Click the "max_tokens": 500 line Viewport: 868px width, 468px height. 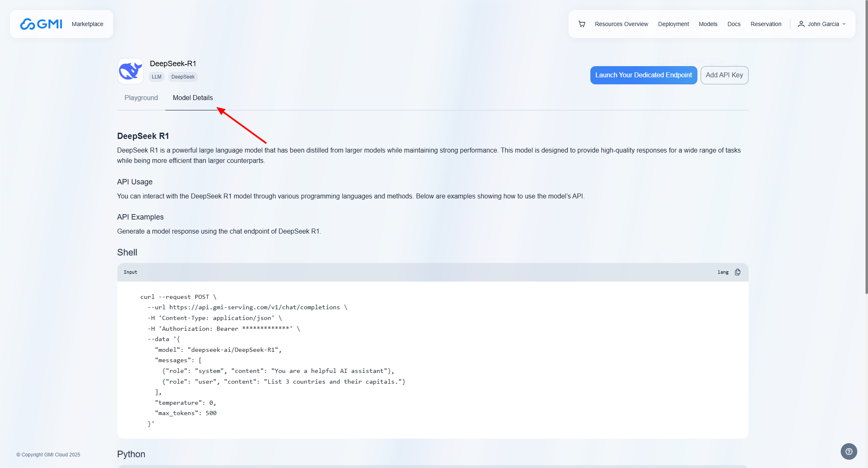tap(185, 413)
